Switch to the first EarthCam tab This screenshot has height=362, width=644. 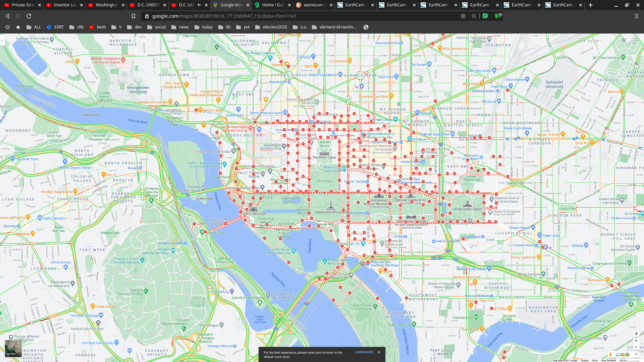(x=355, y=5)
